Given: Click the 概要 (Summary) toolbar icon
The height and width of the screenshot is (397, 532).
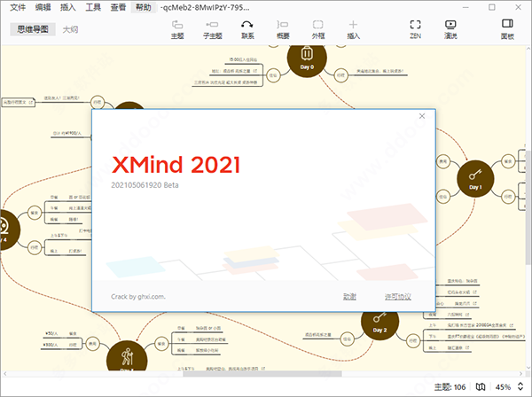Looking at the screenshot, I should (283, 29).
